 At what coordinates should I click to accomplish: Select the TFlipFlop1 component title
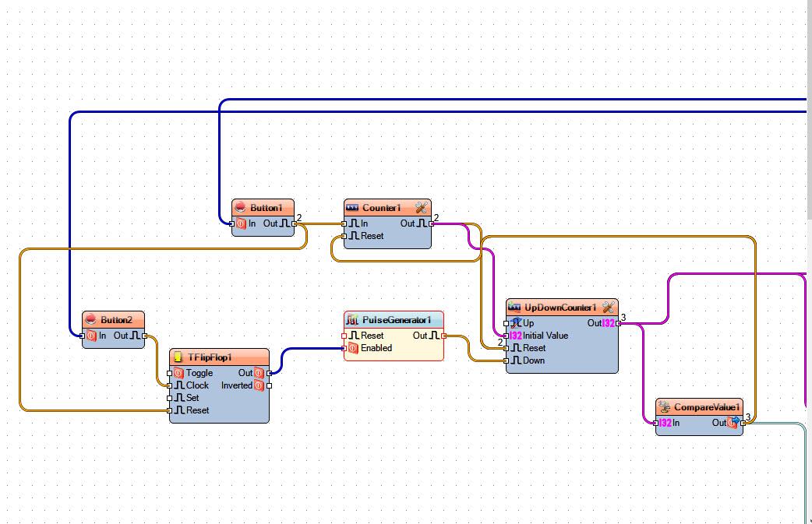tap(210, 357)
